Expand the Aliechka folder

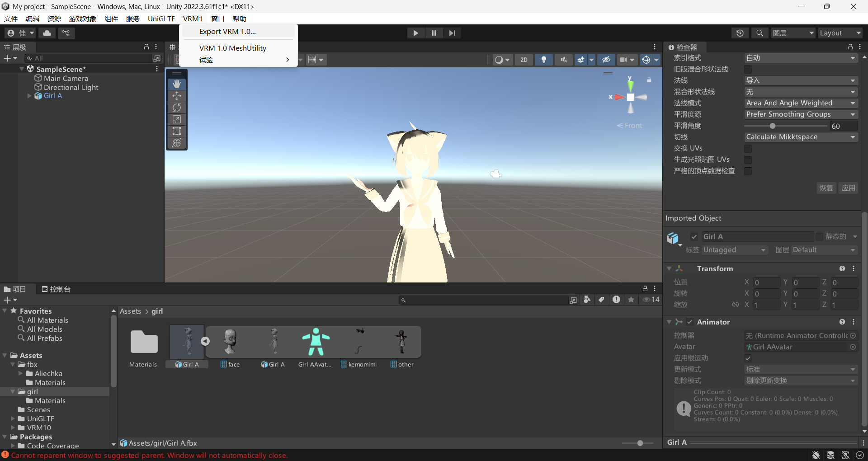tap(20, 374)
